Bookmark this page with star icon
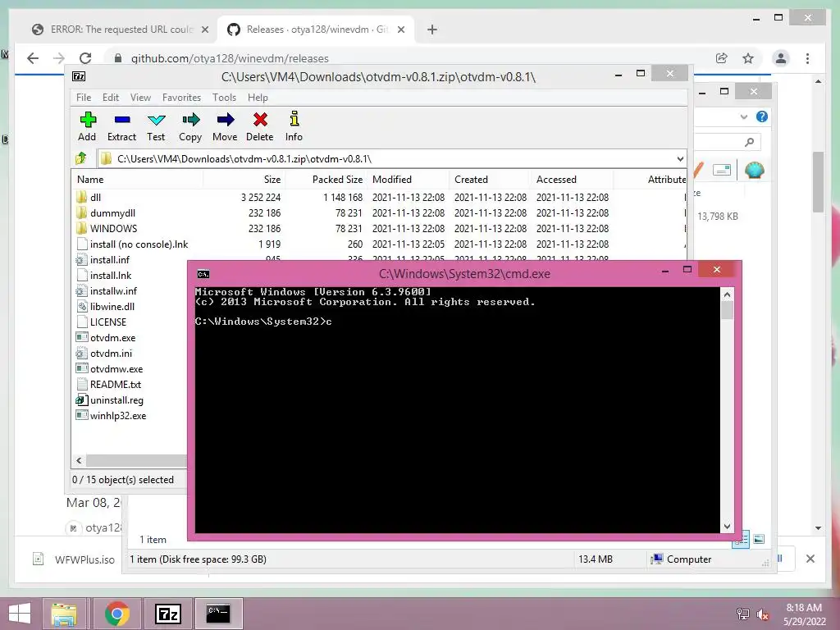This screenshot has width=840, height=630. [748, 58]
